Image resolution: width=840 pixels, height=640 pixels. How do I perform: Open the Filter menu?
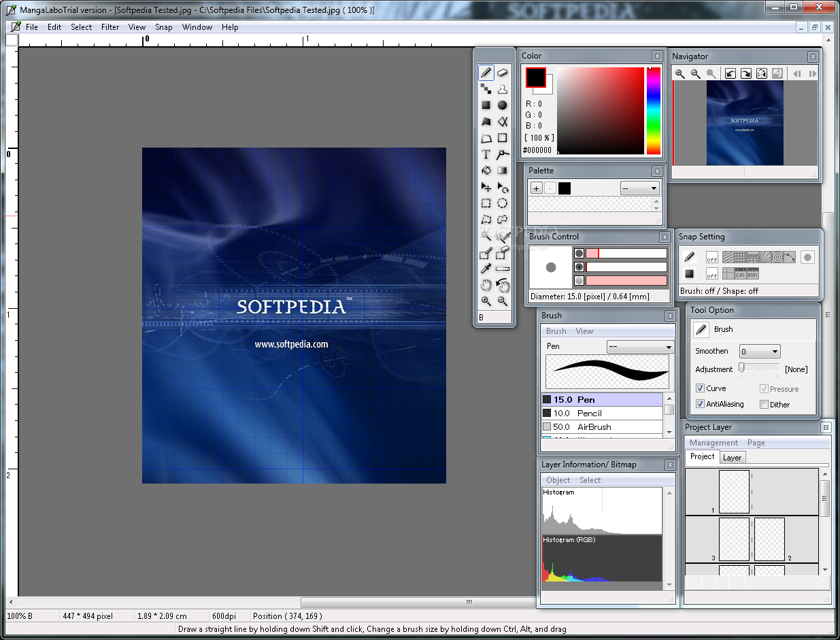[110, 27]
